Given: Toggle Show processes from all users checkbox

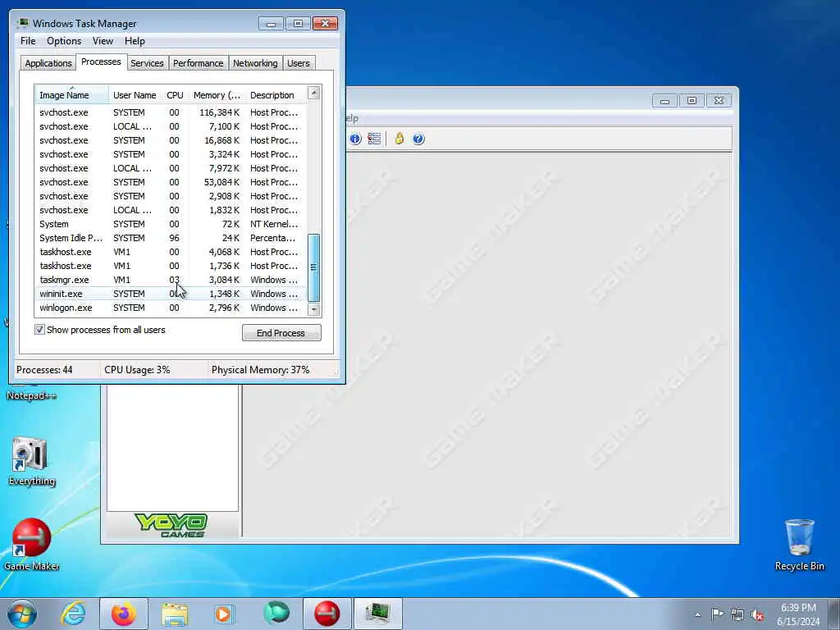Looking at the screenshot, I should tap(39, 330).
